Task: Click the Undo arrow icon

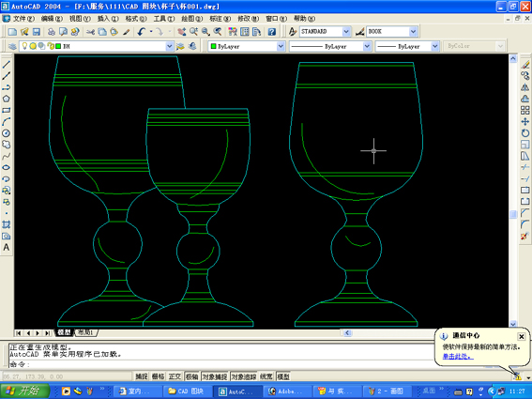Action: point(142,32)
